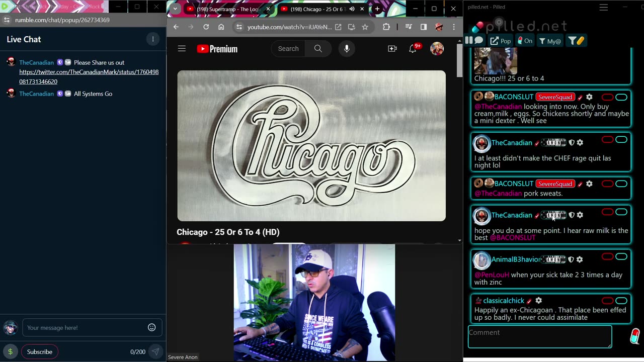This screenshot has width=644, height=362.
Task: Click green dollar Rant button
Action: pos(10,351)
